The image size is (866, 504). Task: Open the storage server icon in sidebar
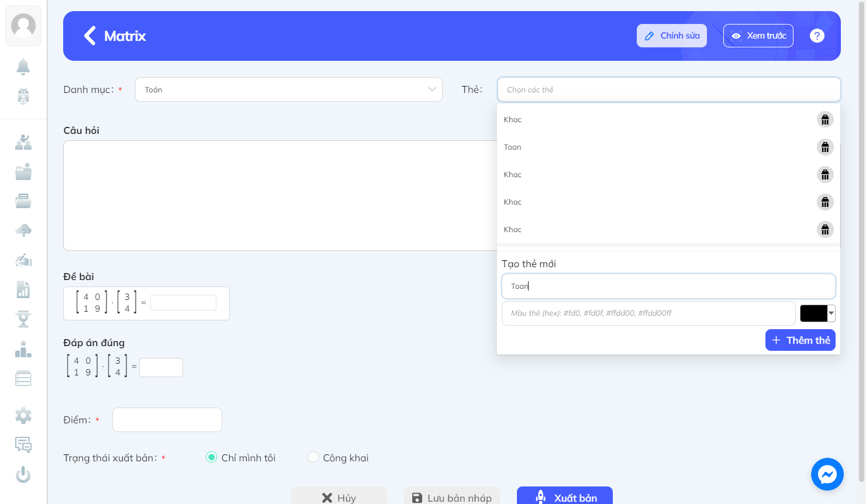(x=23, y=378)
